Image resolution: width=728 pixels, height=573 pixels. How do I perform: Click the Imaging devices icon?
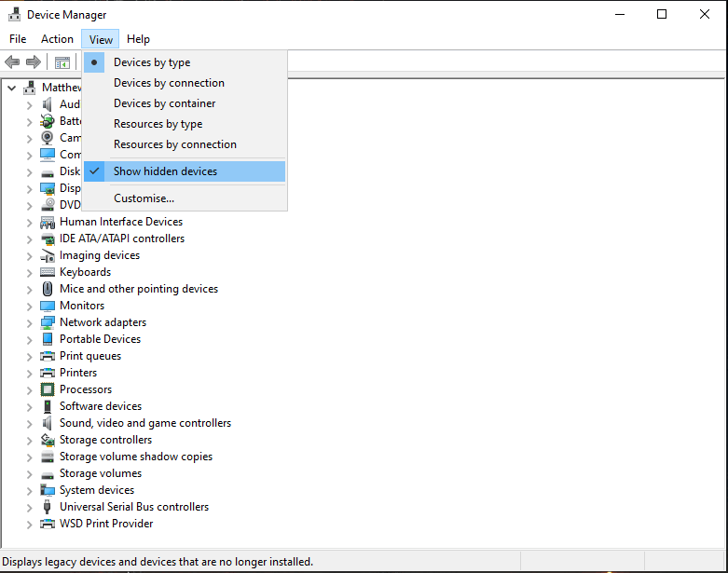pyautogui.click(x=48, y=255)
